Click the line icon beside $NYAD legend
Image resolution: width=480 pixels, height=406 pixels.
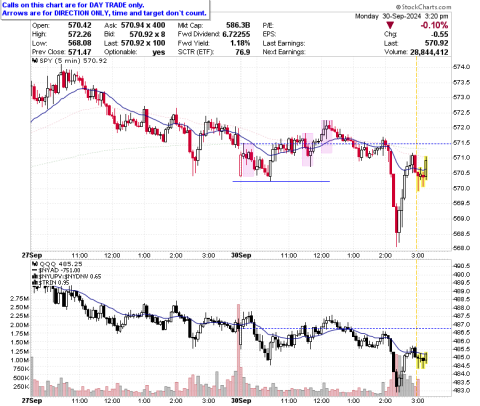(x=34, y=270)
